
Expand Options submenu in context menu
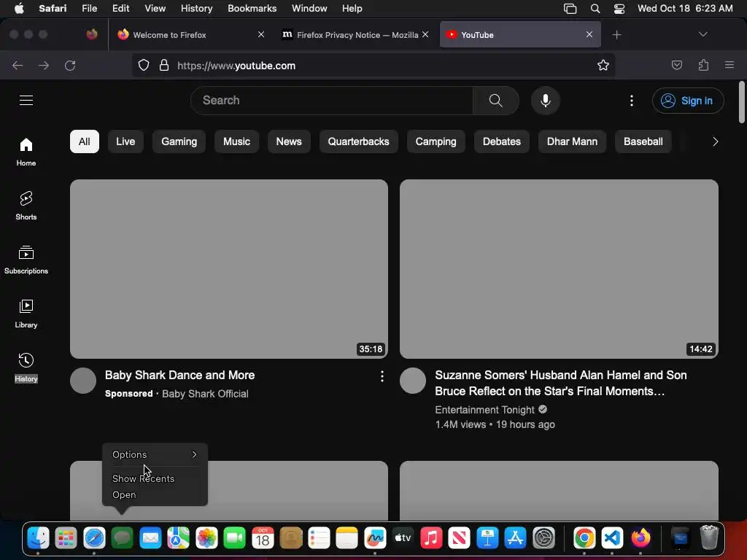click(x=155, y=454)
